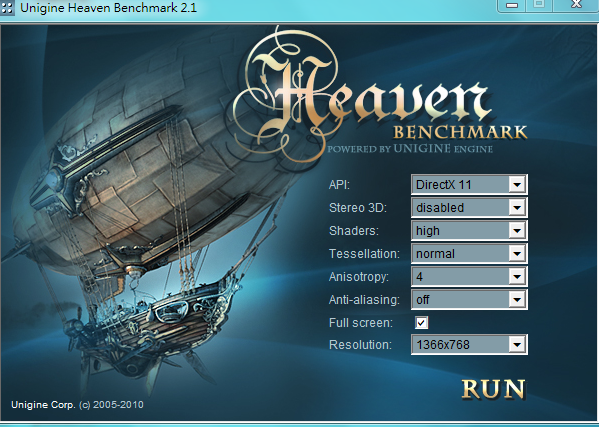The height and width of the screenshot is (427, 599).
Task: Minimize the Heaven Benchmark window
Action: tap(512, 5)
